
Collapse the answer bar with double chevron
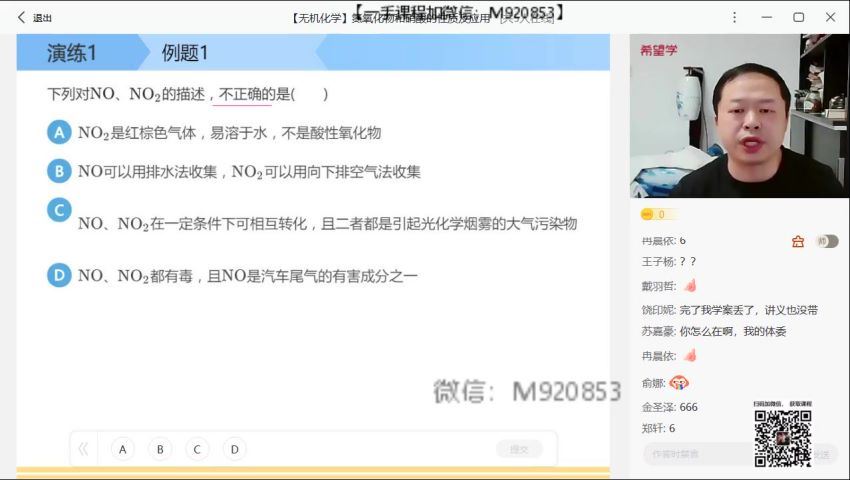(83, 449)
